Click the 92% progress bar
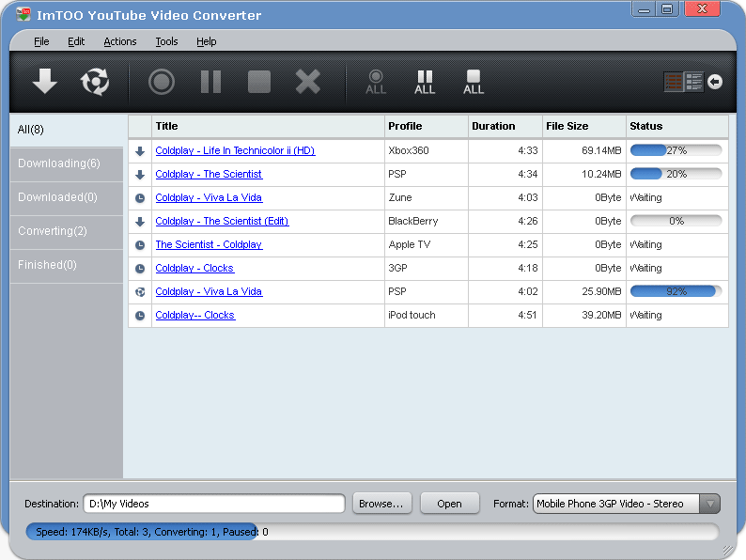Screen dimensions: 746x560 676,291
